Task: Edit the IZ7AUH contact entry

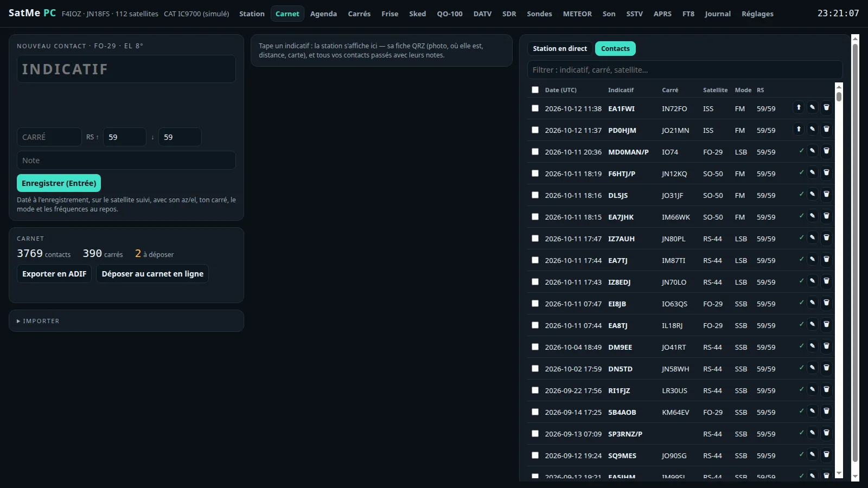Action: pyautogui.click(x=812, y=237)
